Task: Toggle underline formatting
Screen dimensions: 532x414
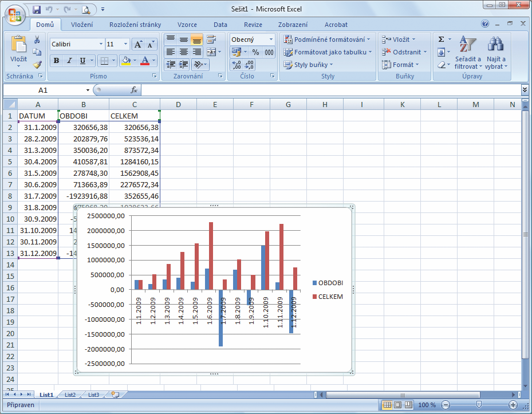Action: [82, 61]
